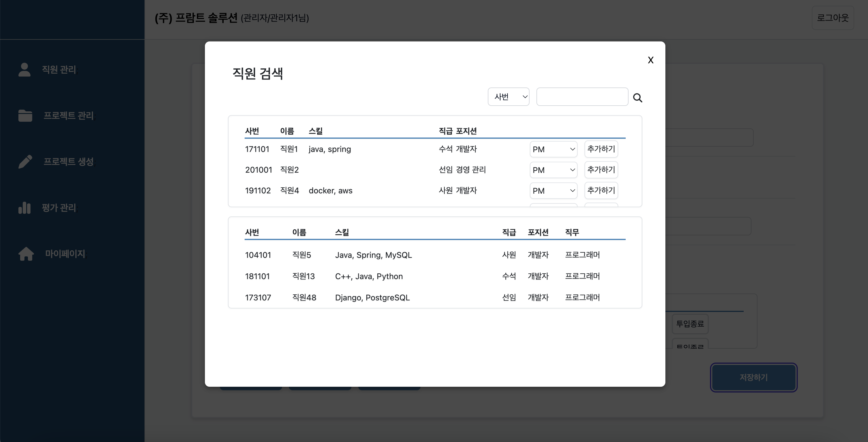Image resolution: width=868 pixels, height=442 pixels.
Task: Click 추가하기 for employee 201001
Action: click(601, 170)
